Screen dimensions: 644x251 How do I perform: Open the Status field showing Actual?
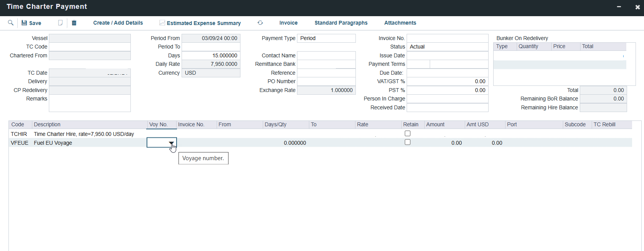tap(447, 47)
